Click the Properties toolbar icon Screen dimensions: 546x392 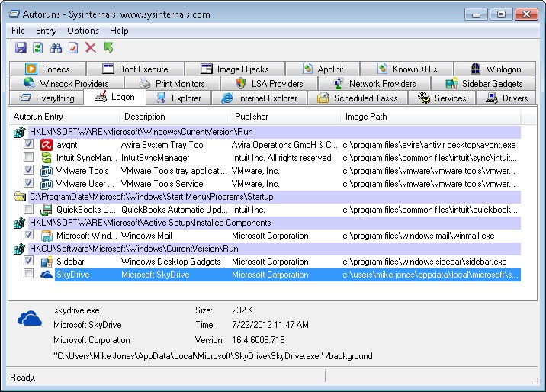tap(73, 48)
